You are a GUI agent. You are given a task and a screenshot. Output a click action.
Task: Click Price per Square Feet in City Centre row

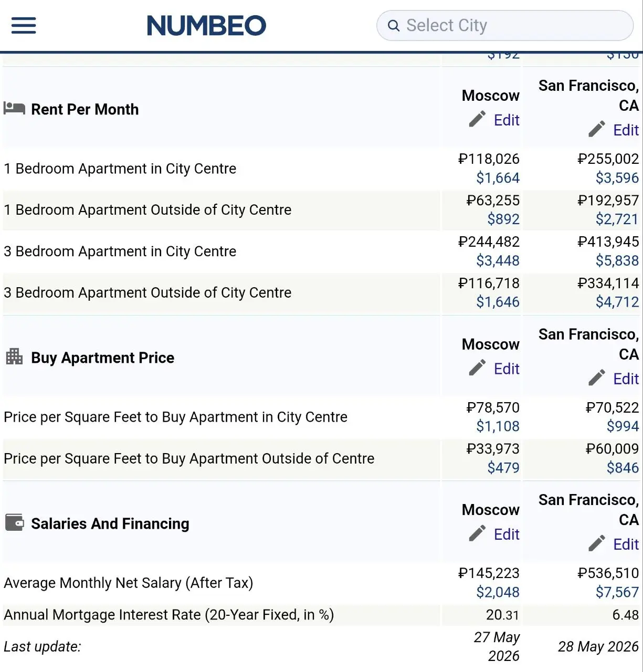click(321, 417)
